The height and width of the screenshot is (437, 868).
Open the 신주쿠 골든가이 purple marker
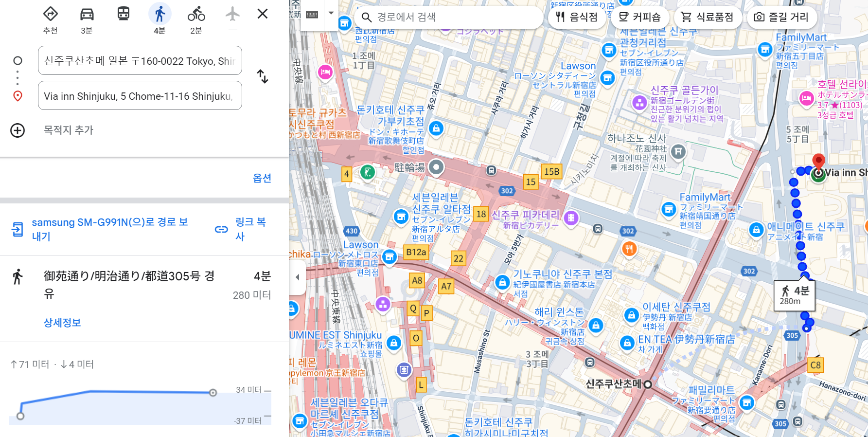point(640,102)
